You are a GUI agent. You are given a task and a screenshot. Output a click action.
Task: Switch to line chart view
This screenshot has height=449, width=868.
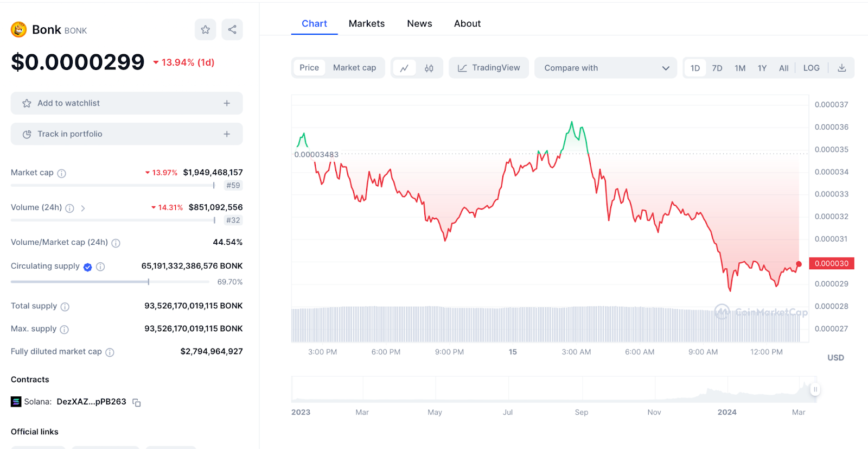click(x=404, y=68)
